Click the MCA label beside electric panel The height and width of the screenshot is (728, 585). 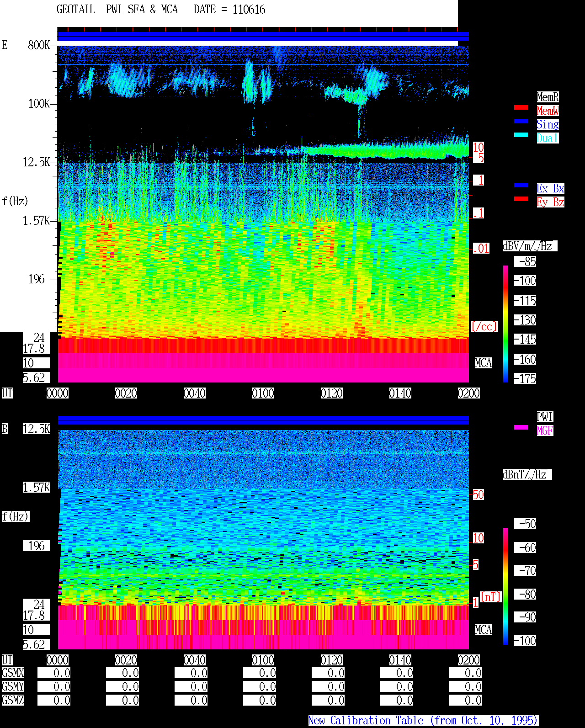point(484,363)
